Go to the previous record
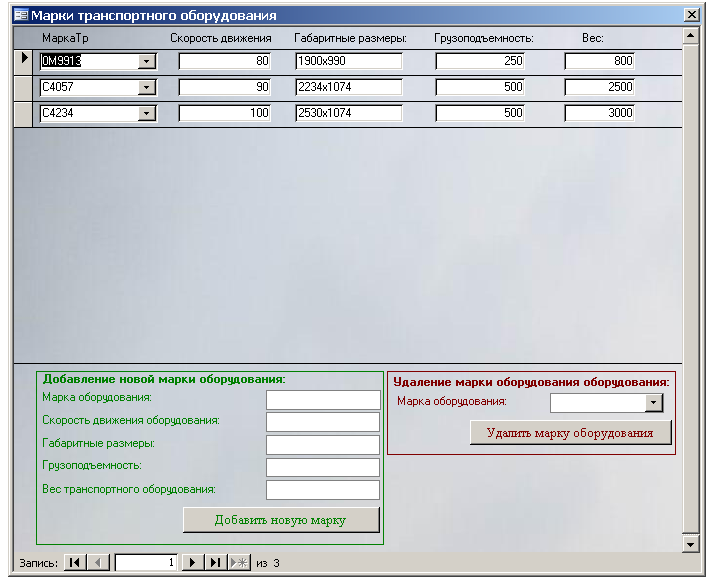This screenshot has width=712, height=579. pyautogui.click(x=98, y=563)
